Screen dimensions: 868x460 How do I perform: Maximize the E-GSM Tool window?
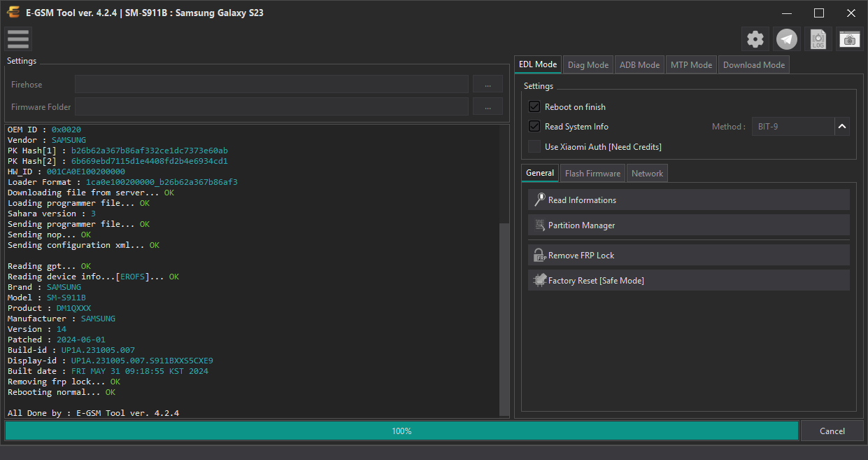(819, 13)
